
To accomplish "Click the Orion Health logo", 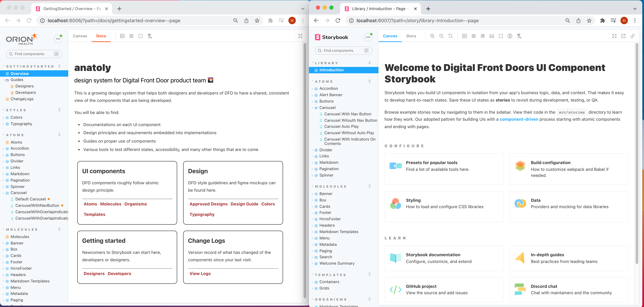I will (22, 39).
